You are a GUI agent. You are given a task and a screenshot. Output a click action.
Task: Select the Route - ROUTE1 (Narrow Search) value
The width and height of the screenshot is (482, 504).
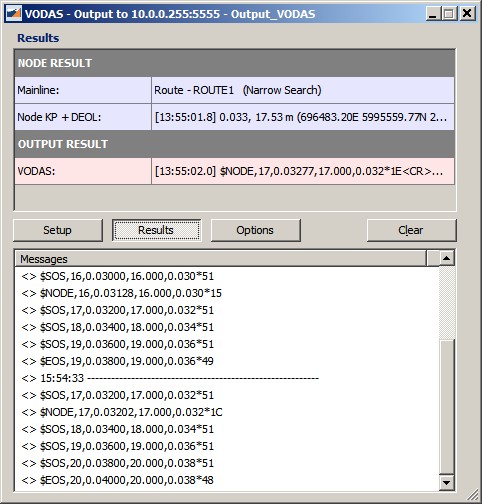pos(303,90)
